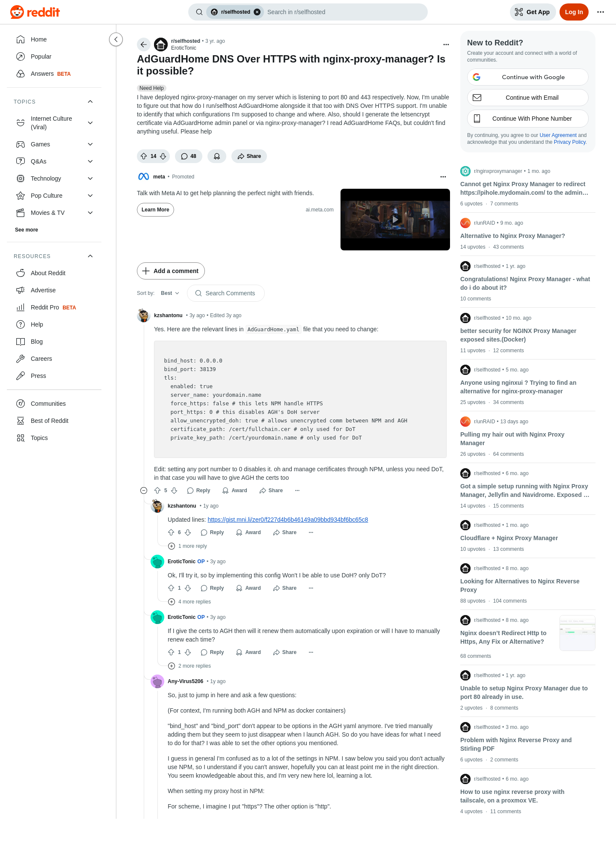This screenshot has height=856, width=616.
Task: Open header overflow menu next to Log In
Action: 601,12
